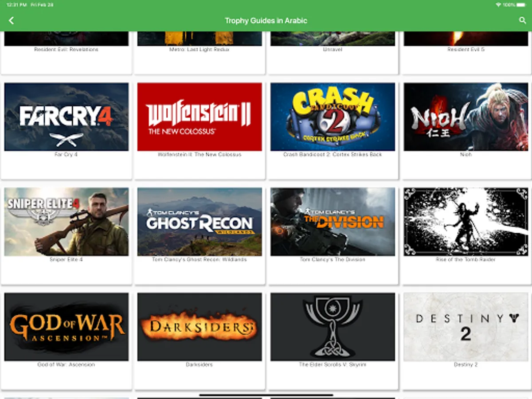This screenshot has height=399, width=532.
Task: Tap the Wi-Fi status icon
Action: [x=499, y=4]
